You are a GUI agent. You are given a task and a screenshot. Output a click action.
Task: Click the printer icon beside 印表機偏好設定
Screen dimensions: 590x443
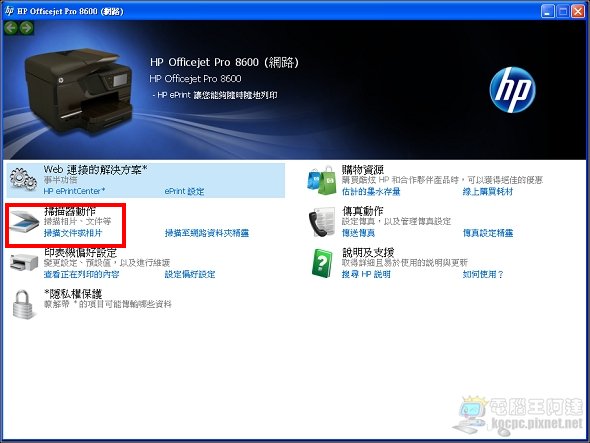24,263
